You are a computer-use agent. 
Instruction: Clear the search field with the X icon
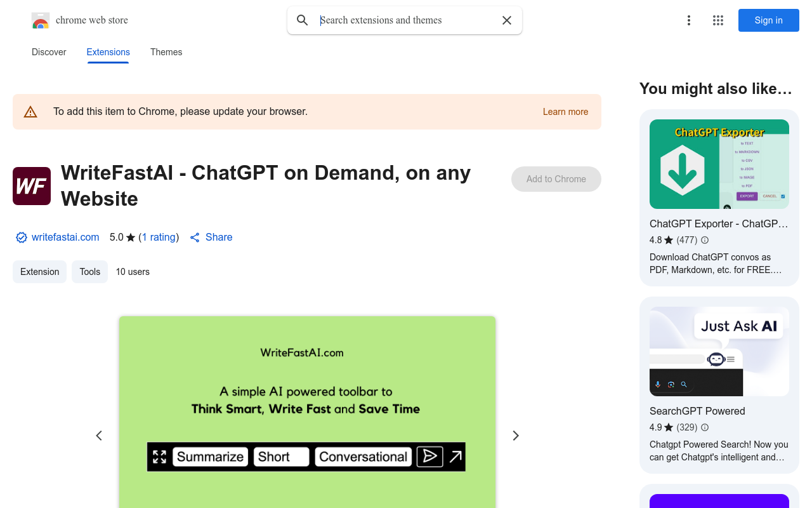tap(507, 20)
